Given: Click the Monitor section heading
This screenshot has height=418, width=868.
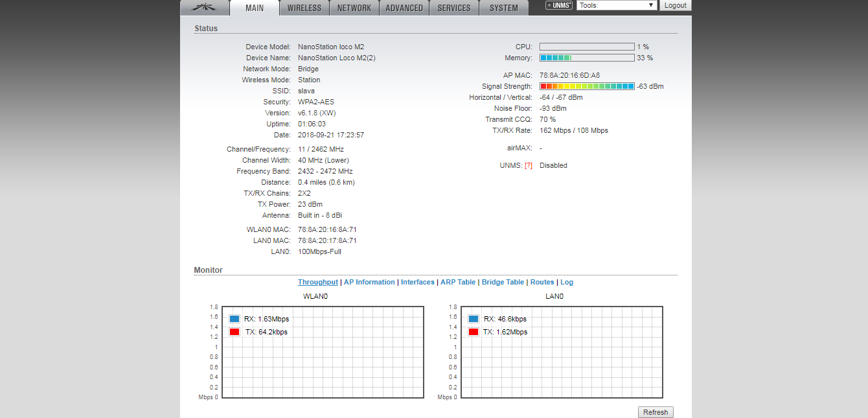Looking at the screenshot, I should tap(208, 270).
